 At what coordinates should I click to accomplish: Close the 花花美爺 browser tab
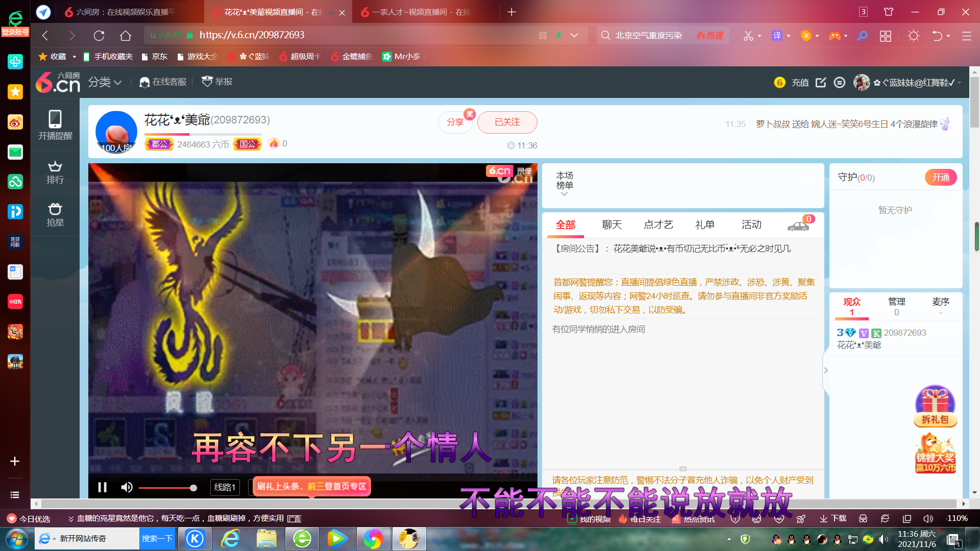[x=342, y=12]
